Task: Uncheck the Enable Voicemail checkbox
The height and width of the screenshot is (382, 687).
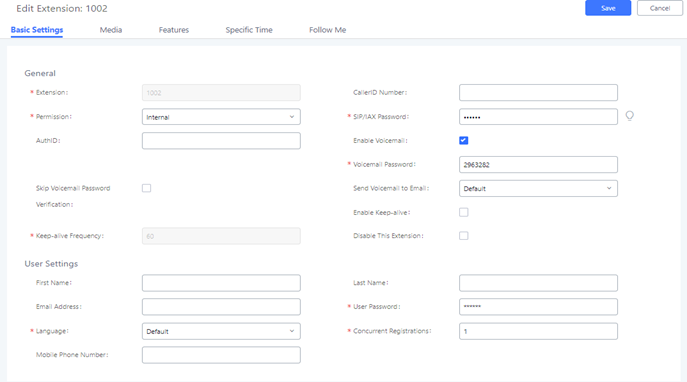Action: (x=464, y=141)
